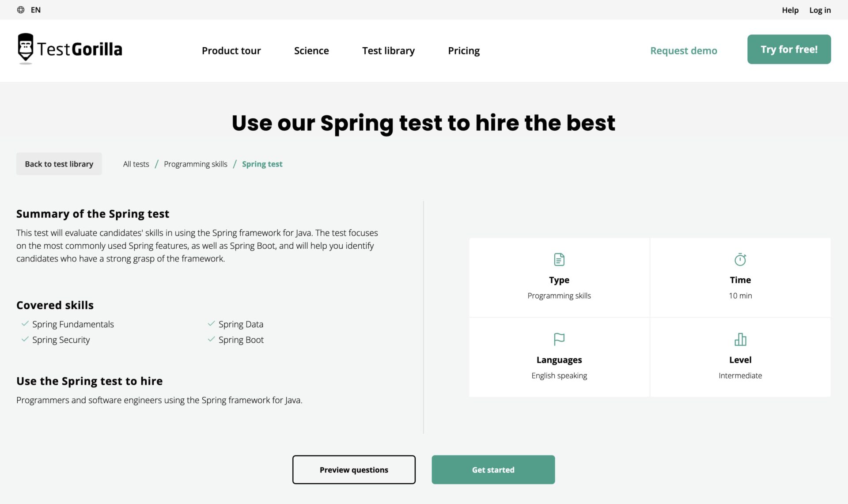Click the flag icon above Languages
This screenshot has height=504, width=848.
coord(559,339)
